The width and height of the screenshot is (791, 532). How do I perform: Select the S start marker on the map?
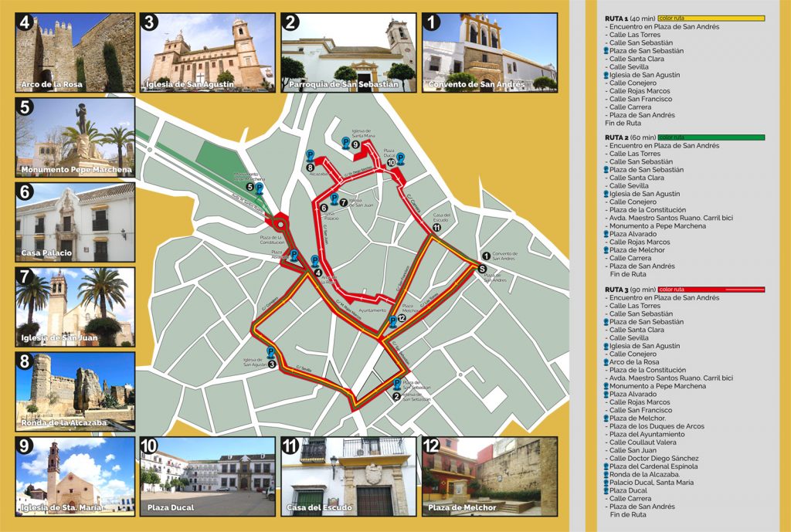482,269
